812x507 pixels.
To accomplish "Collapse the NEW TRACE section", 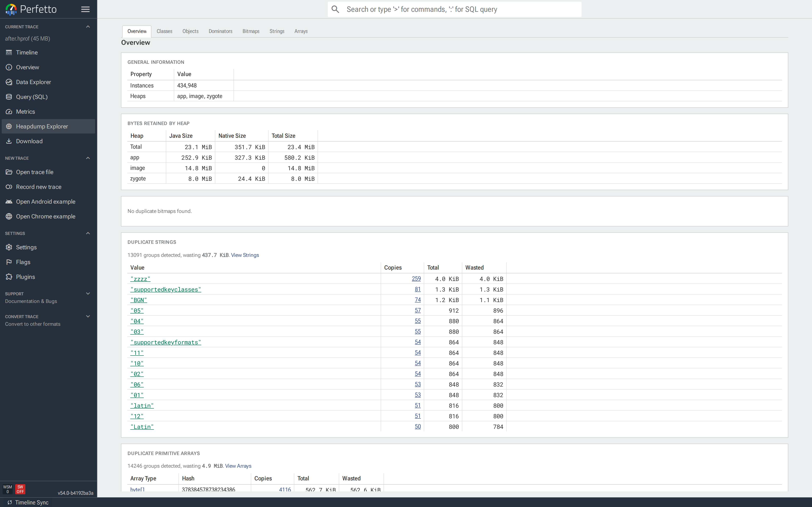I will tap(88, 158).
